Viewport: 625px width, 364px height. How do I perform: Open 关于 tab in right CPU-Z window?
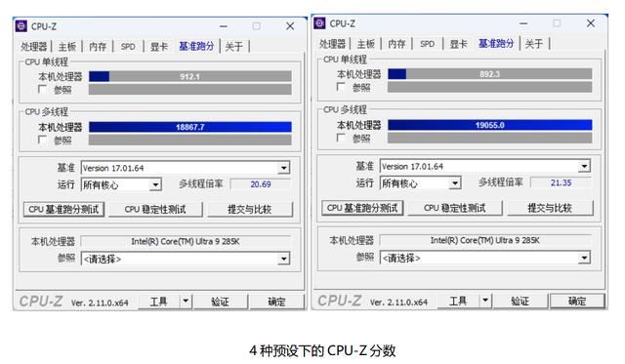click(534, 44)
